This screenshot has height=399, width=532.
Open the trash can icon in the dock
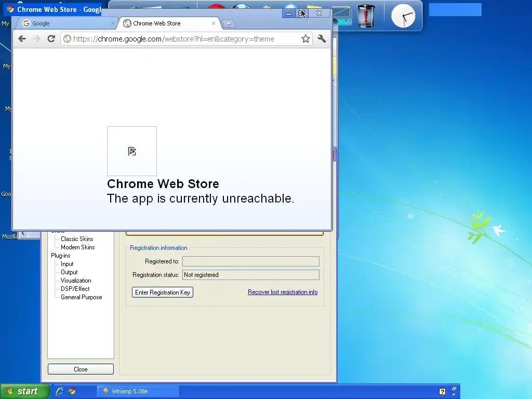366,16
